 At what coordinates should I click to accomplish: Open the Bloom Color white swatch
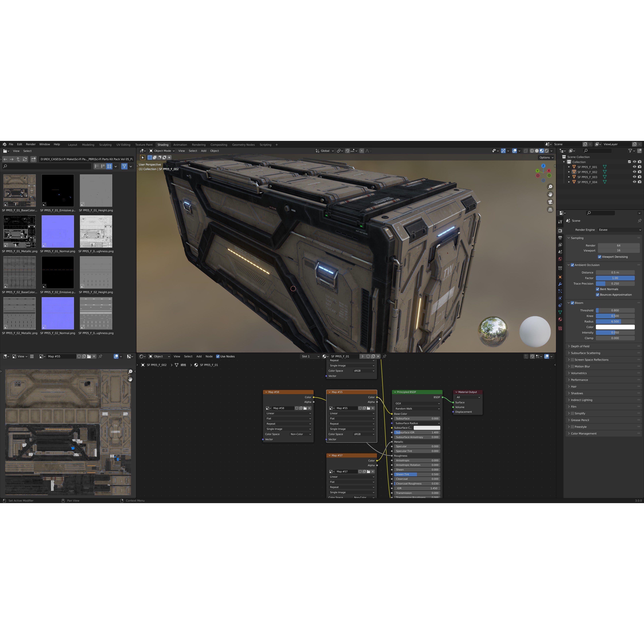click(x=615, y=327)
